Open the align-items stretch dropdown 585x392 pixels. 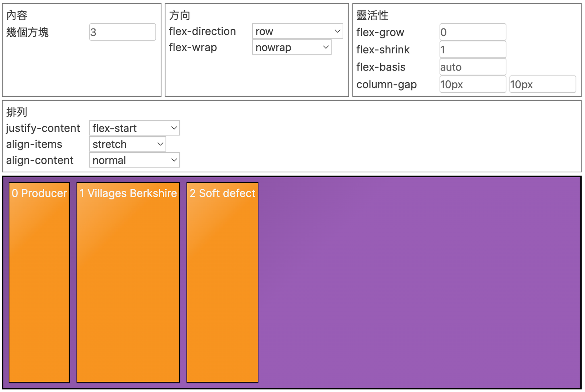pos(127,144)
